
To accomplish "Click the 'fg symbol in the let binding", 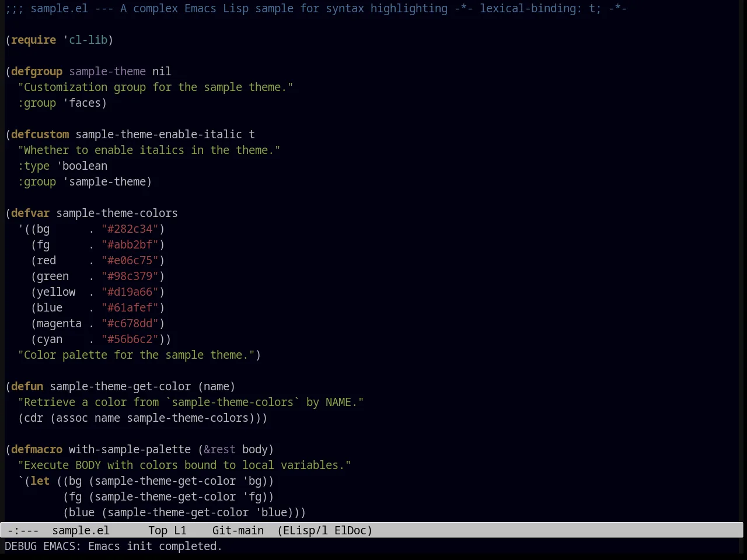I will (252, 496).
